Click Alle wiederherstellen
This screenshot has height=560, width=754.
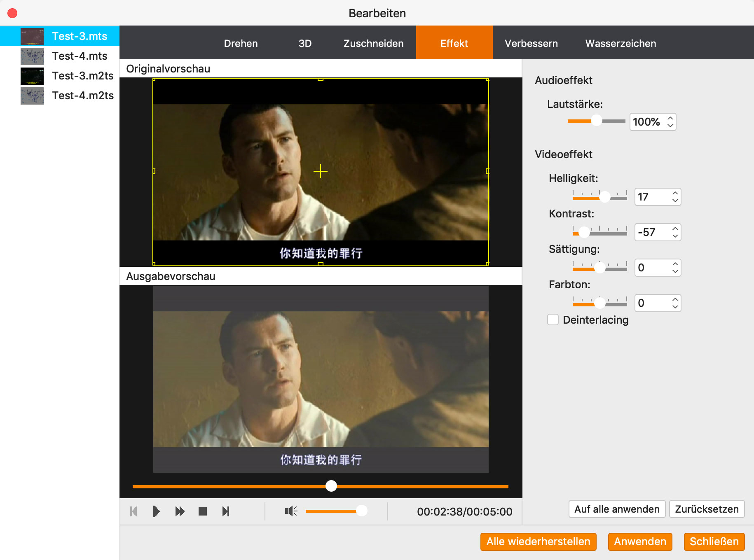click(538, 541)
